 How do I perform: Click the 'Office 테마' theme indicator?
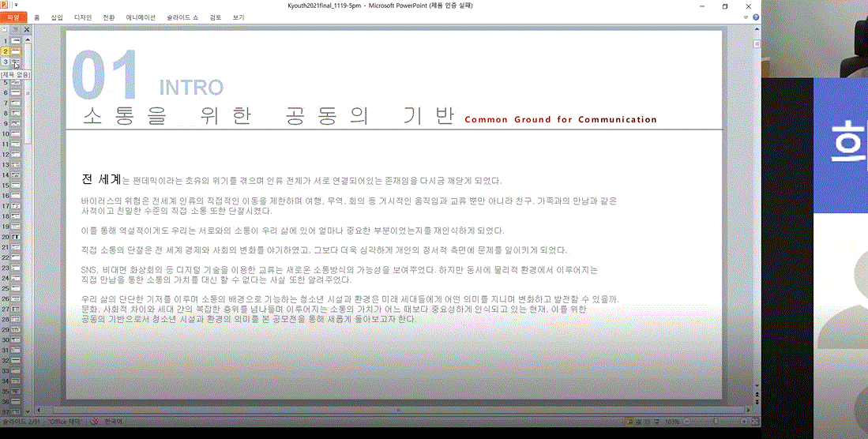(66, 422)
